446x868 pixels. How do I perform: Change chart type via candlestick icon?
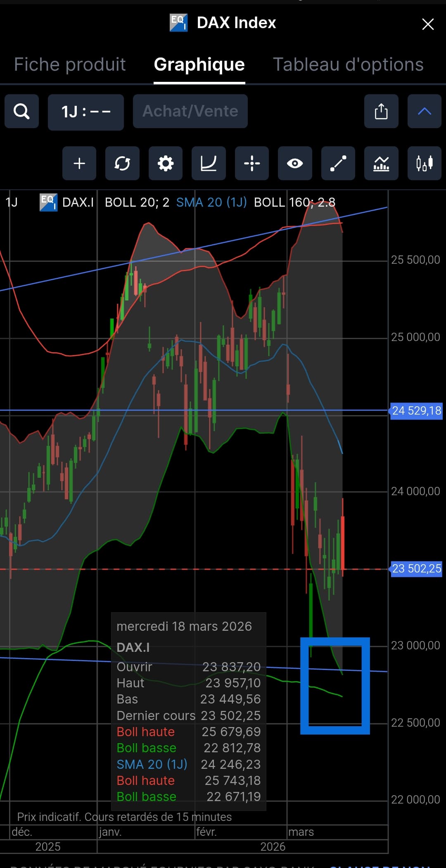(x=425, y=163)
